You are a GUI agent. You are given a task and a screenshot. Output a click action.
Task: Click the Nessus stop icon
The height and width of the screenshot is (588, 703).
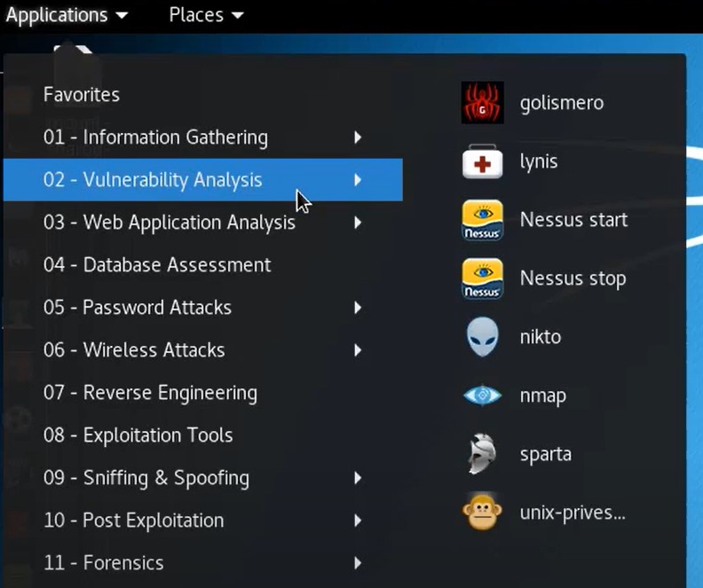pos(482,278)
